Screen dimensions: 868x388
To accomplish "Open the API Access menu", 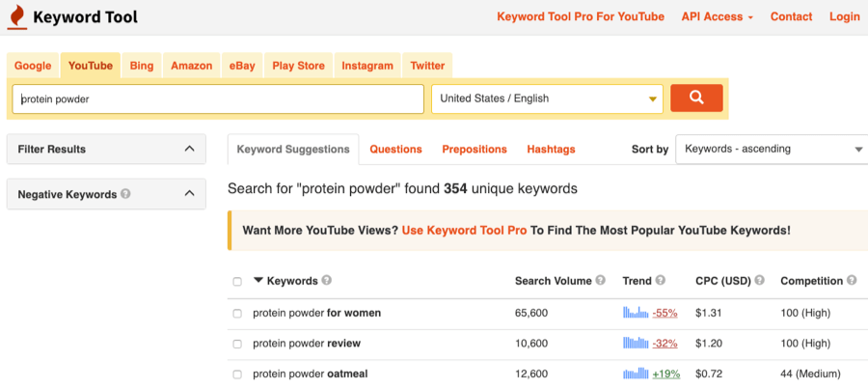I will (717, 16).
